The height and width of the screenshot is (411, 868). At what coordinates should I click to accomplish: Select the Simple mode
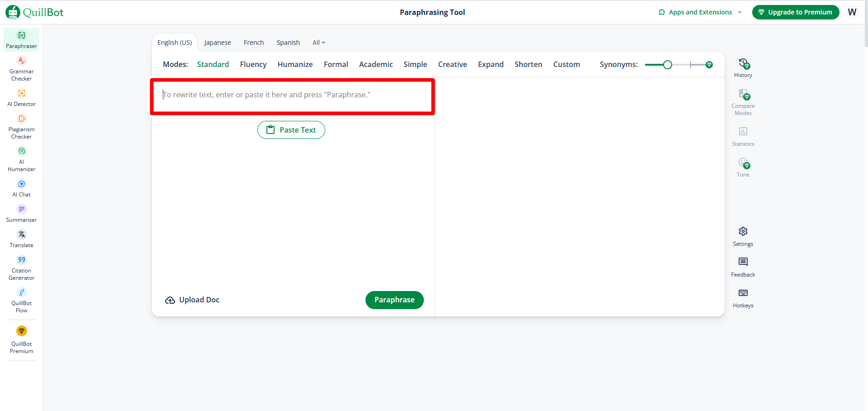coord(415,64)
